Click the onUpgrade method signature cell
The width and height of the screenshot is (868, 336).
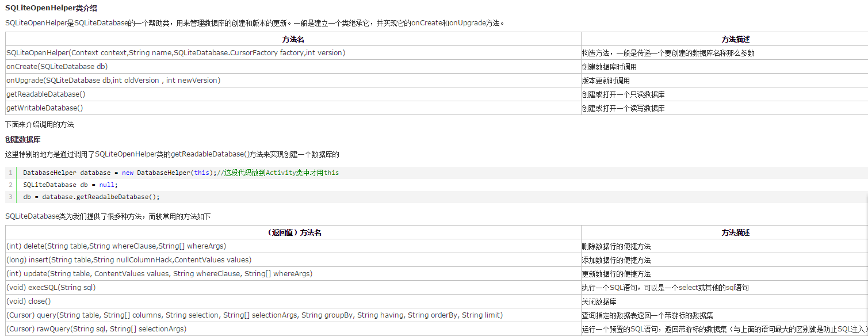(x=293, y=81)
